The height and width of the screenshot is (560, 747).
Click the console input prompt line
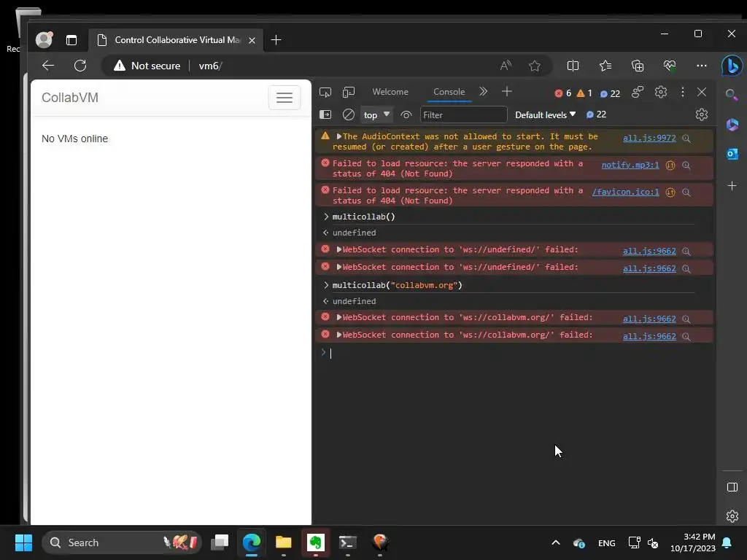pyautogui.click(x=514, y=353)
